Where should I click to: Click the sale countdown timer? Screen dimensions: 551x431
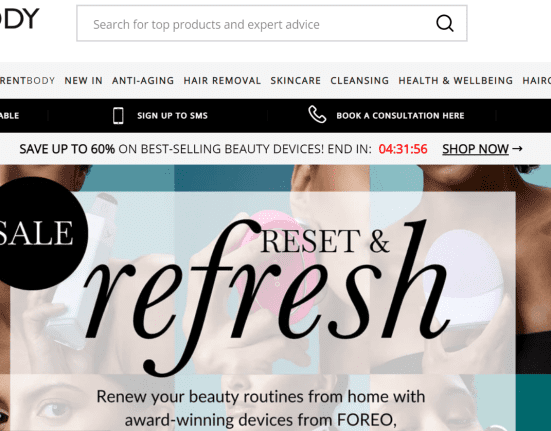coord(403,149)
